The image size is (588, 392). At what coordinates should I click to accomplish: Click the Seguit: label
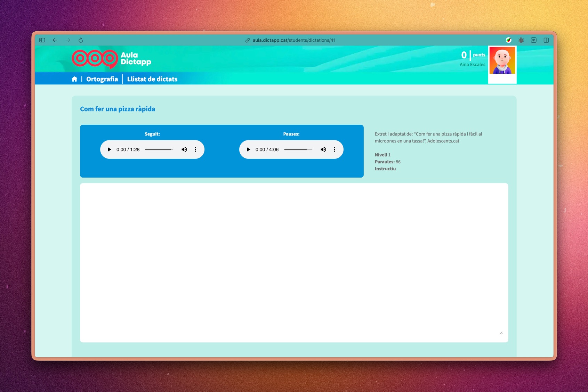152,134
